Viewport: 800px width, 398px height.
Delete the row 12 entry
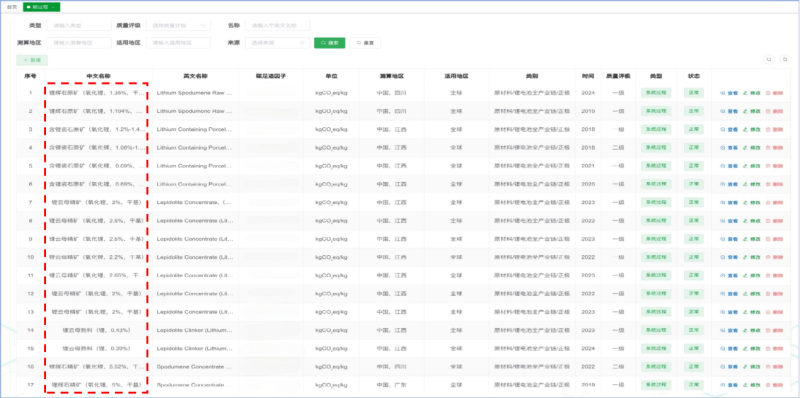(x=774, y=294)
